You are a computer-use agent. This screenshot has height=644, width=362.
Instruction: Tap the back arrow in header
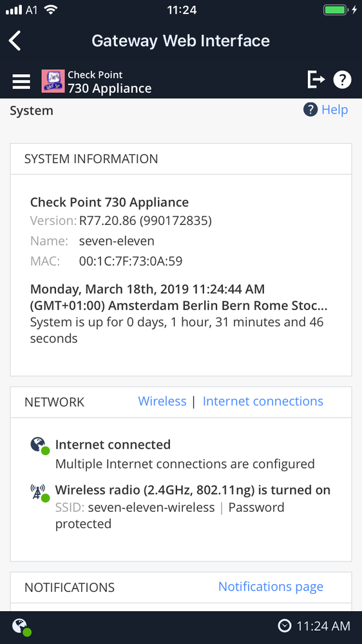click(15, 41)
